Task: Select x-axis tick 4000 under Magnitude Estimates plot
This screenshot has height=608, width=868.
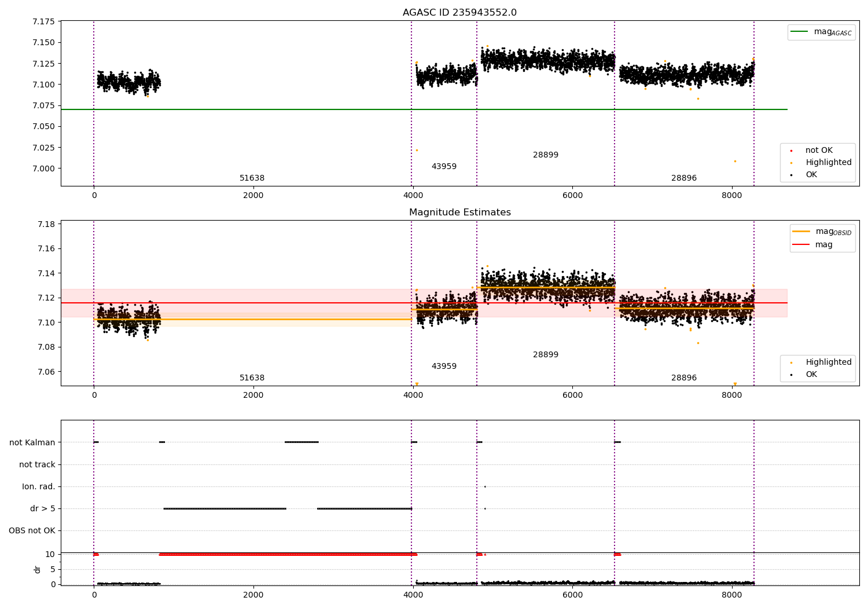Action: [413, 395]
